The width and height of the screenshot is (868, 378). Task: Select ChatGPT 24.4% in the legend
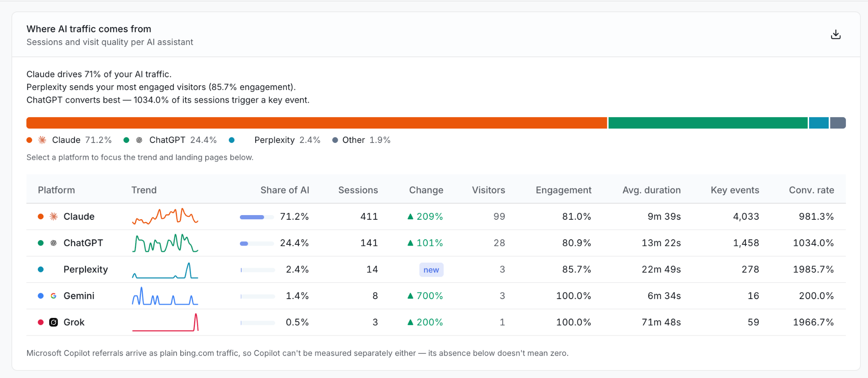pos(170,140)
